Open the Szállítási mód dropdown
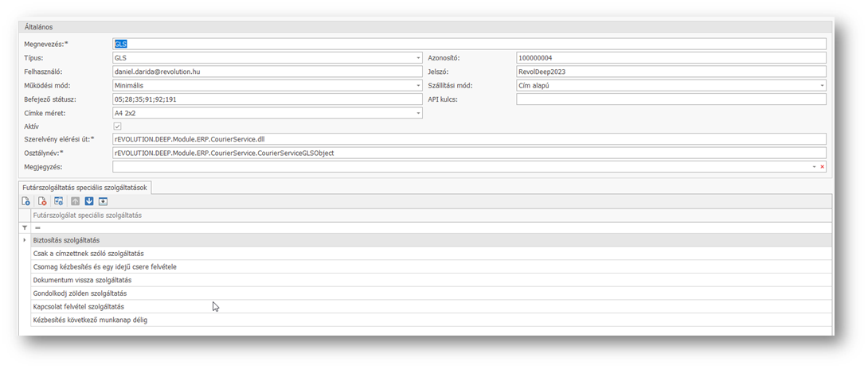 coord(822,86)
